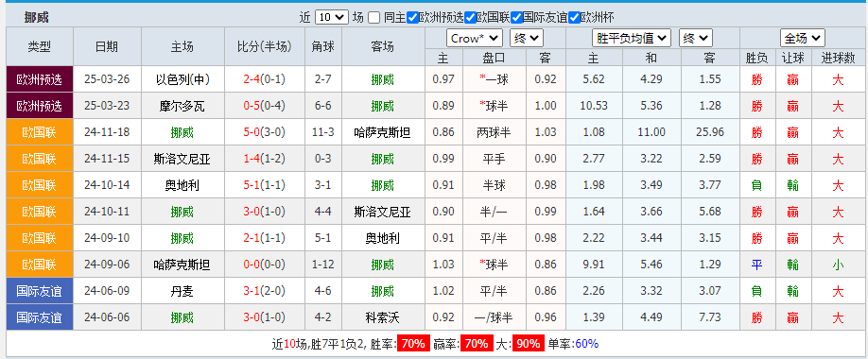This screenshot has height=359, width=868.
Task: Click the 摩尔多瓦 home team name
Action: tap(182, 106)
